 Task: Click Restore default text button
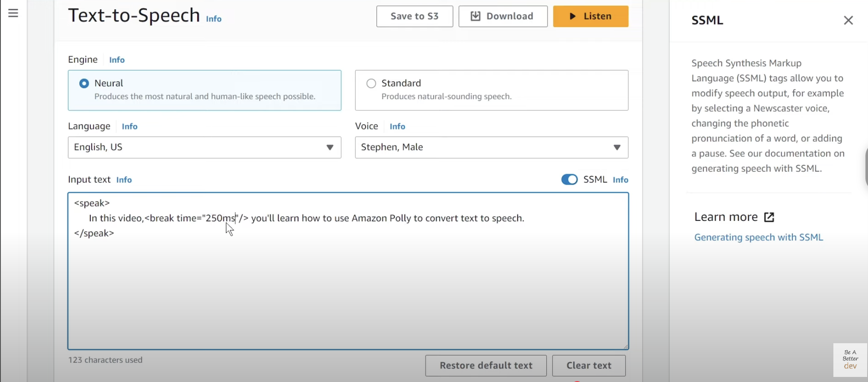tap(486, 366)
